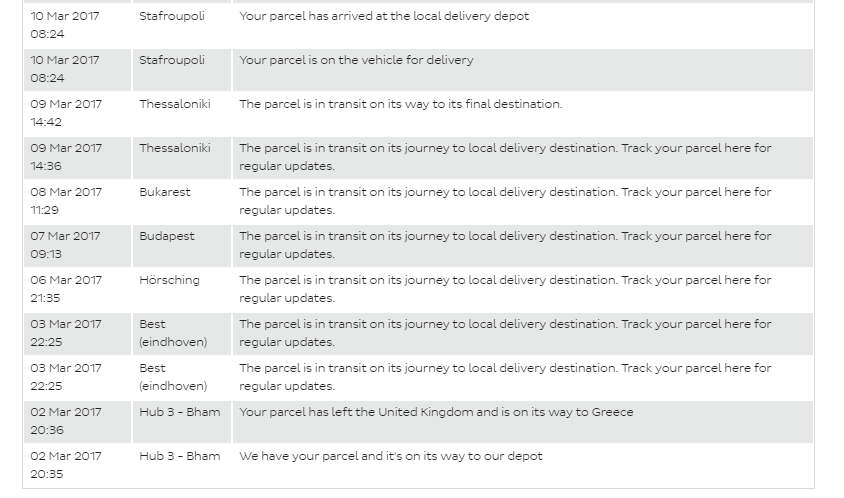Click the Thessaloniki cell in the 14:42 row
The width and height of the screenshot is (844, 498).
pos(175,104)
